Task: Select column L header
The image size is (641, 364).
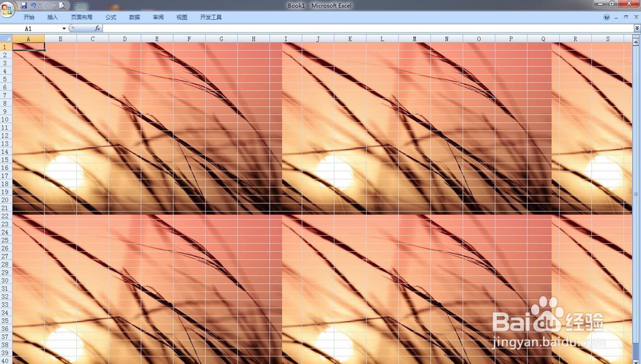Action: click(382, 39)
